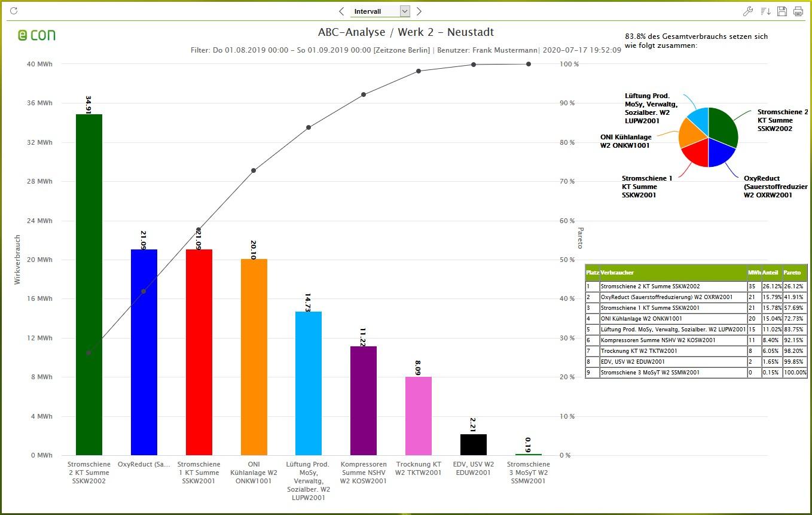This screenshot has height=515, width=812.
Task: Refresh the view with the reload icon
Action: [x=13, y=10]
